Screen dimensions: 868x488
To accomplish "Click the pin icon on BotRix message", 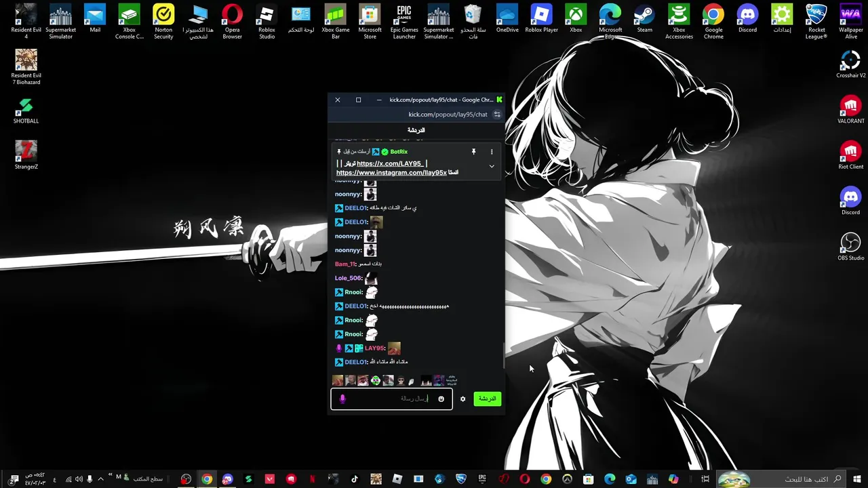I will pyautogui.click(x=473, y=152).
